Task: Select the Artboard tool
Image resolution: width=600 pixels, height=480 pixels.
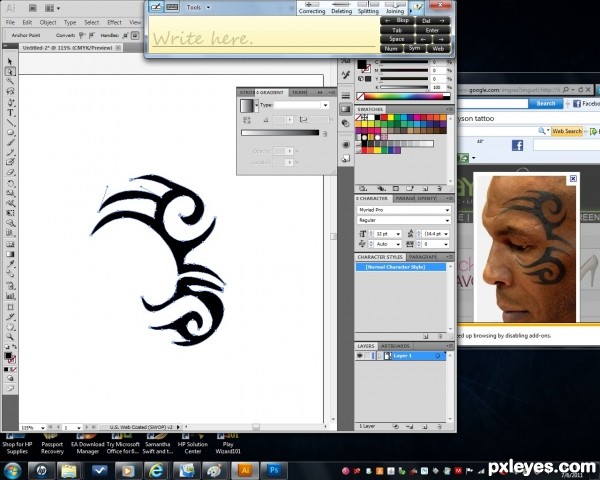Action: point(10,307)
